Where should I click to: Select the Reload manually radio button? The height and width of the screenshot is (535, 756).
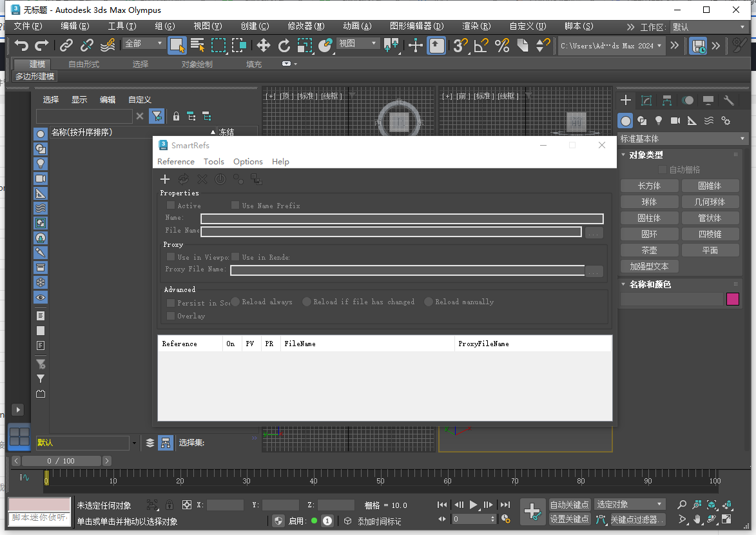click(427, 302)
